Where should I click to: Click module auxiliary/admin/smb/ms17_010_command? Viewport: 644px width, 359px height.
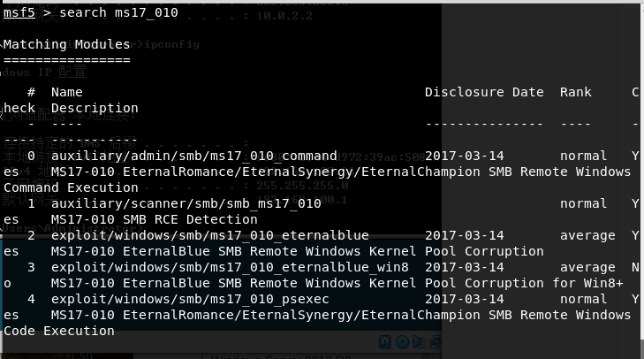pos(193,156)
